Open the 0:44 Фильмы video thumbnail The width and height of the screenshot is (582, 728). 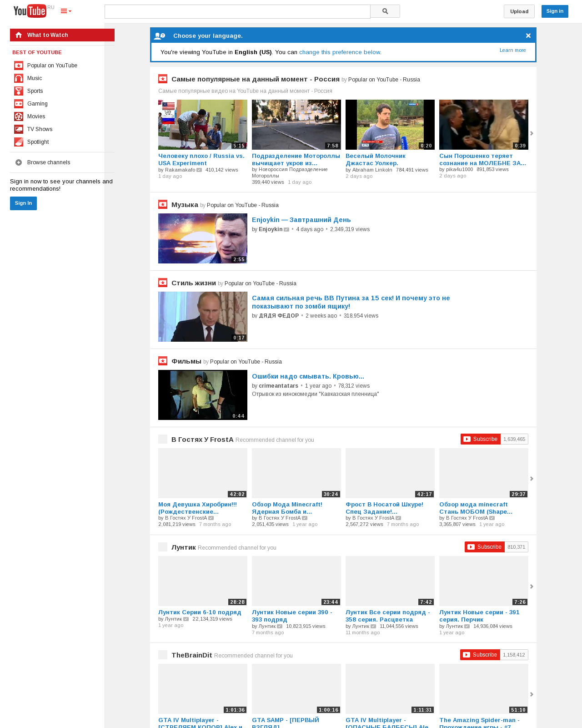coord(203,395)
